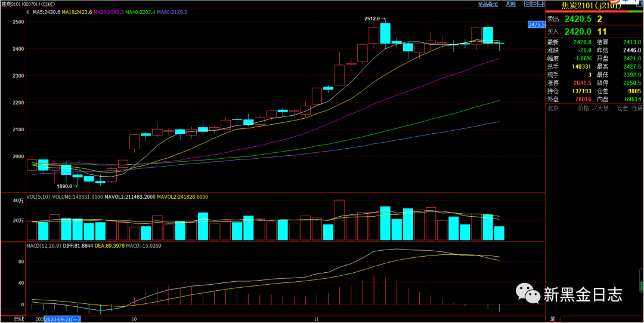Click the left arrow chart navigation icon

point(528,4)
